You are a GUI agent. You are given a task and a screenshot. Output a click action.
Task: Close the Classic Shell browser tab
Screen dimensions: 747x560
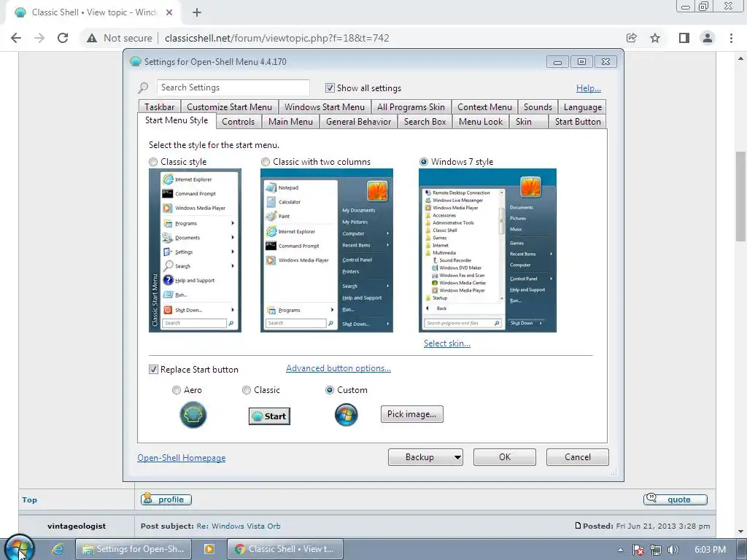click(169, 12)
